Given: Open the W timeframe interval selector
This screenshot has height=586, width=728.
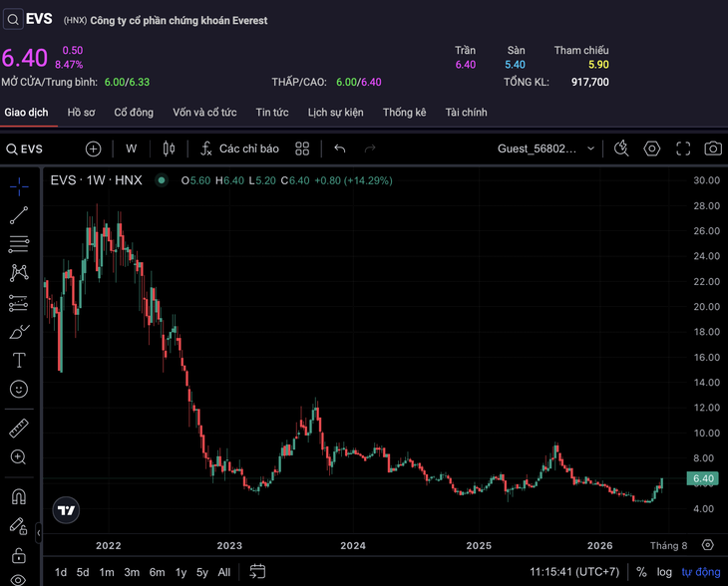Looking at the screenshot, I should (132, 148).
